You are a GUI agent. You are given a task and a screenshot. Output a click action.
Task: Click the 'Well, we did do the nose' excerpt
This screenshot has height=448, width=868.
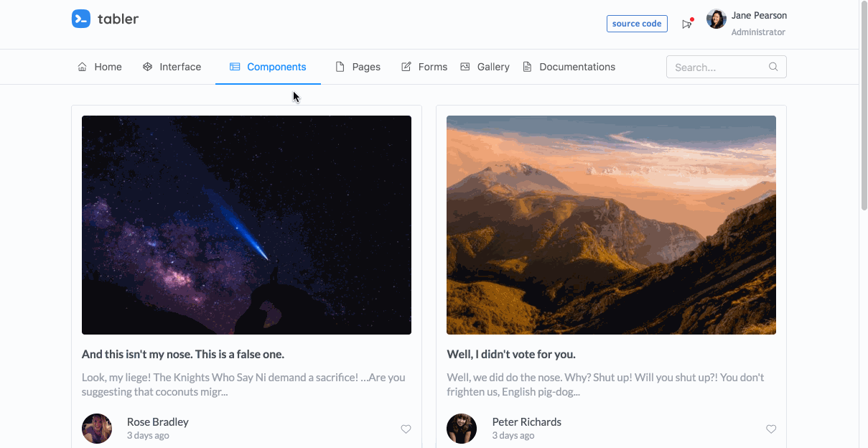(605, 384)
